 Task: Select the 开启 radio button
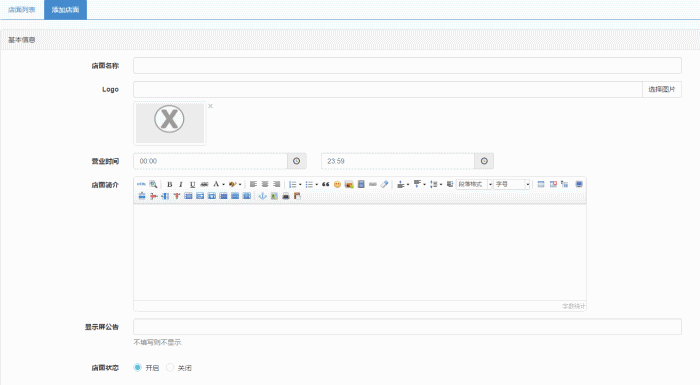point(138,367)
